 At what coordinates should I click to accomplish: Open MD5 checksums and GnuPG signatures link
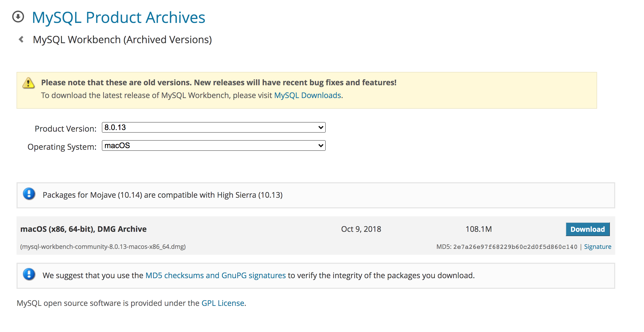(x=215, y=275)
